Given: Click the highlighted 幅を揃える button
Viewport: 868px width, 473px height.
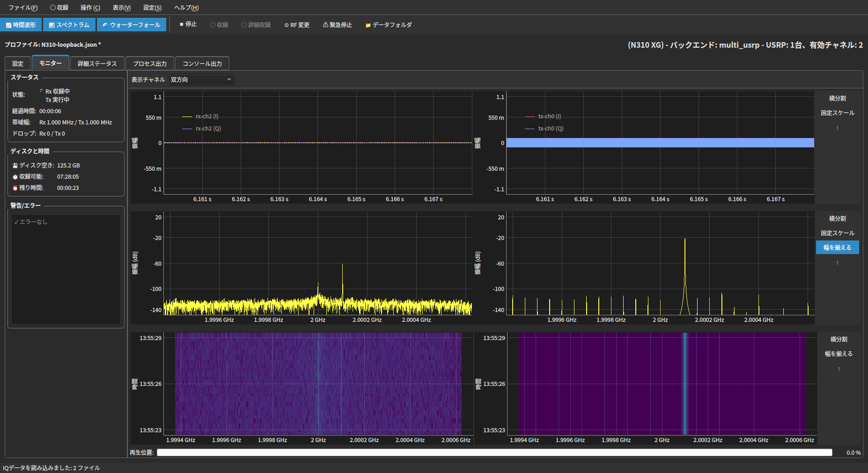Looking at the screenshot, I should pyautogui.click(x=838, y=247).
